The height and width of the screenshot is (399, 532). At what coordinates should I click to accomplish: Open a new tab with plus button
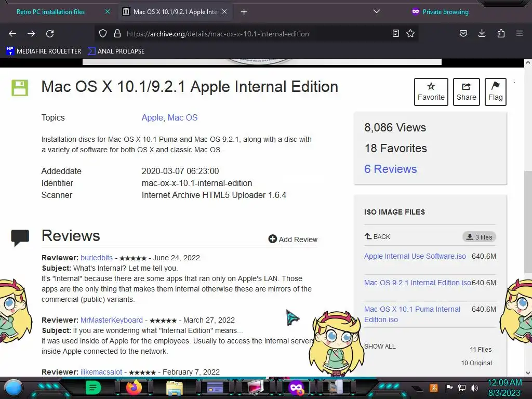pos(244,12)
